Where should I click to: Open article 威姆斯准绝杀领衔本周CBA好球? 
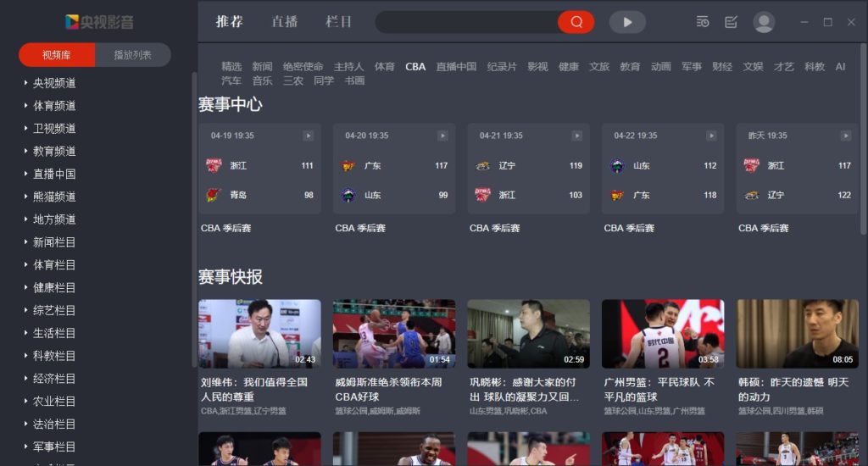pos(388,389)
